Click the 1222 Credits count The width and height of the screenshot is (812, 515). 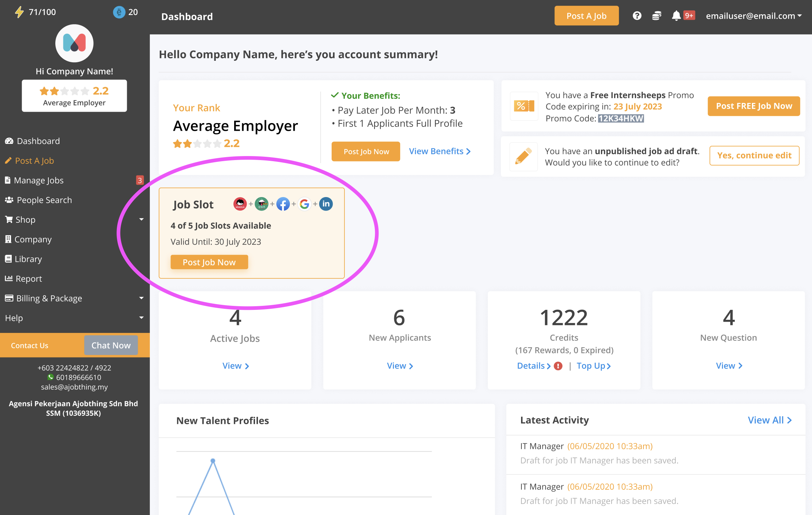(x=564, y=317)
